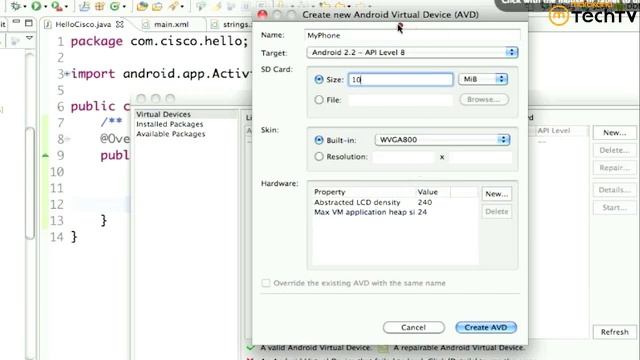Open the WVGA800 built-in skin dropdown
640x360 pixels.
(x=442, y=140)
